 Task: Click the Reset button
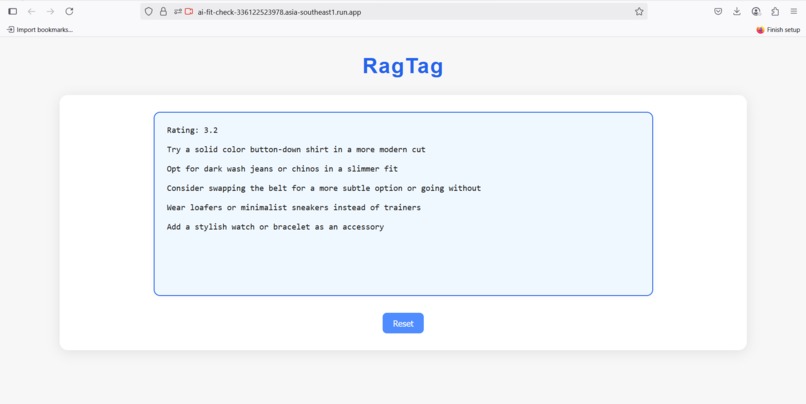403,323
